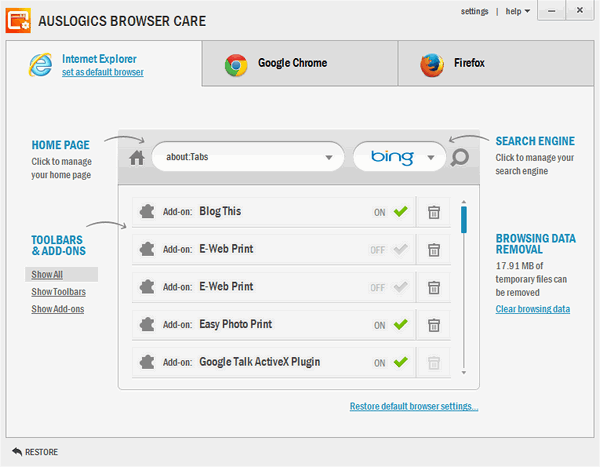Click the RESTORE arrow icon
Viewport: 600px width, 467px height.
(x=17, y=452)
